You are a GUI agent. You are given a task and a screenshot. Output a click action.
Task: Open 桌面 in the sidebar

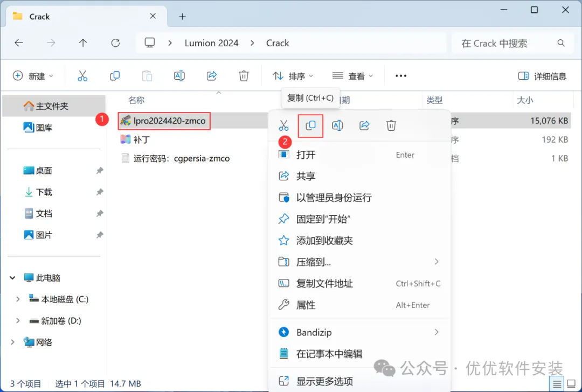(x=38, y=171)
